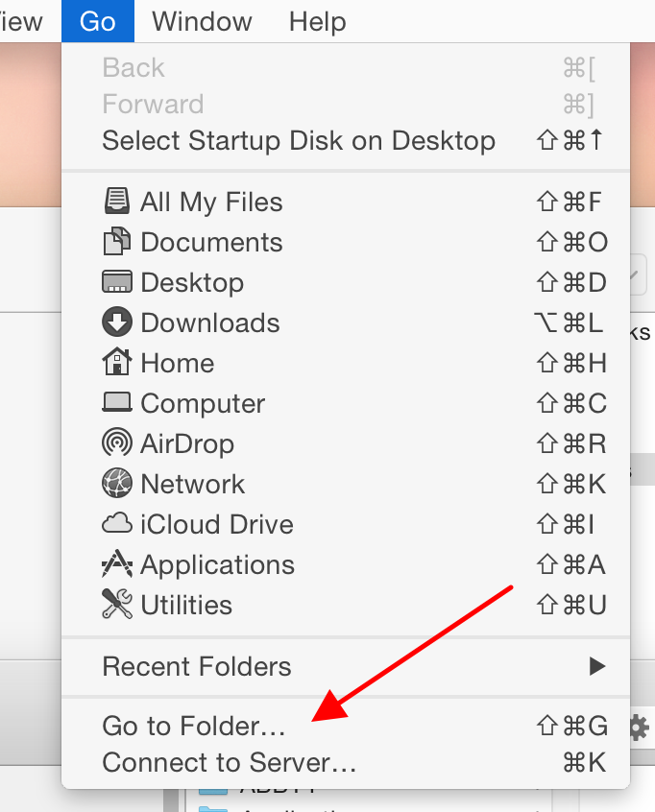Click the iCloud Drive cloud icon
The image size is (655, 812).
pyautogui.click(x=116, y=523)
